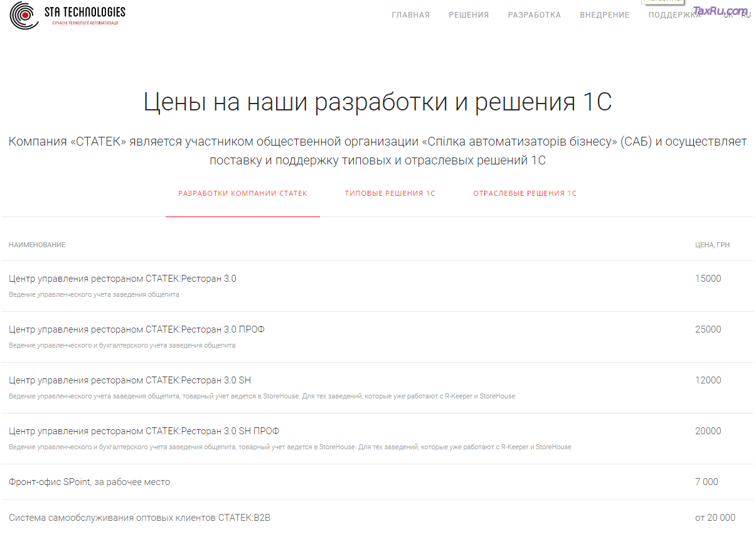Open the Решения navigation item
This screenshot has width=756, height=534.
click(469, 15)
